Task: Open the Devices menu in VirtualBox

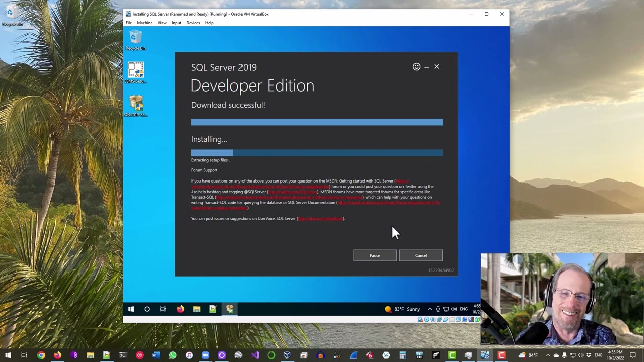Action: pyautogui.click(x=193, y=23)
